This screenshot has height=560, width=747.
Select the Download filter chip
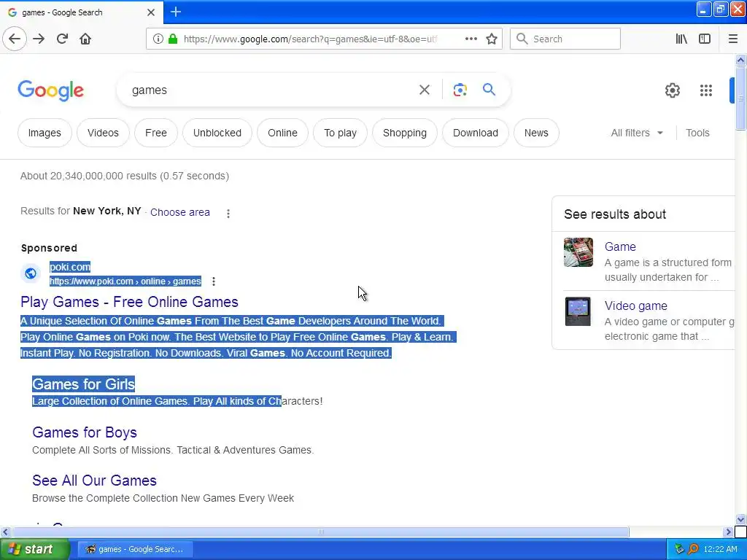click(476, 133)
